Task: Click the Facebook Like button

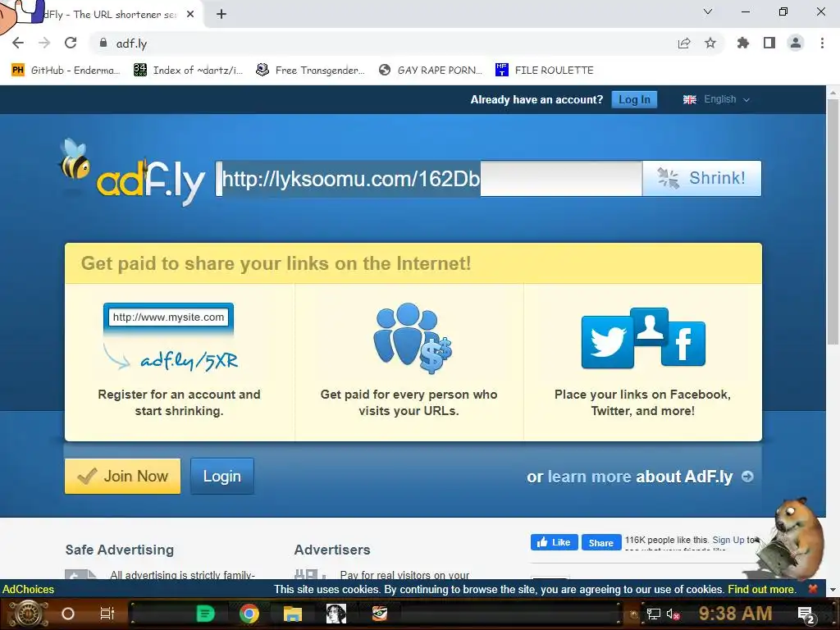Action: (555, 543)
